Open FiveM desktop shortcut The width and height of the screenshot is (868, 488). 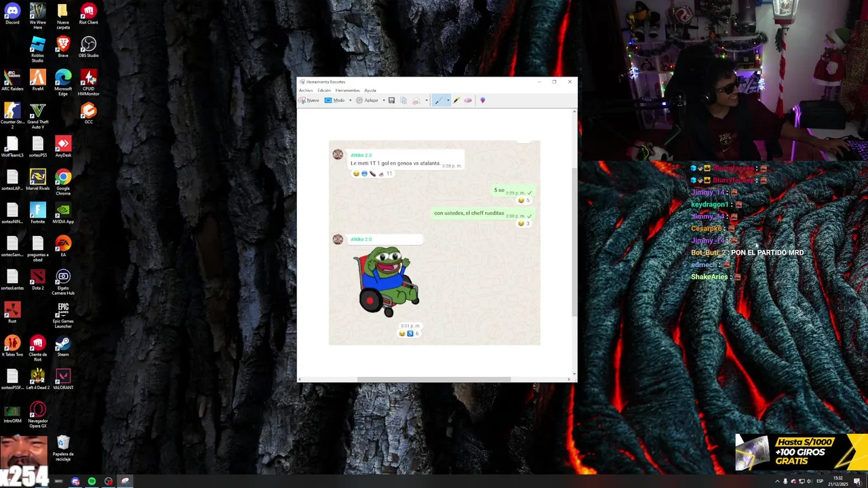(37, 81)
